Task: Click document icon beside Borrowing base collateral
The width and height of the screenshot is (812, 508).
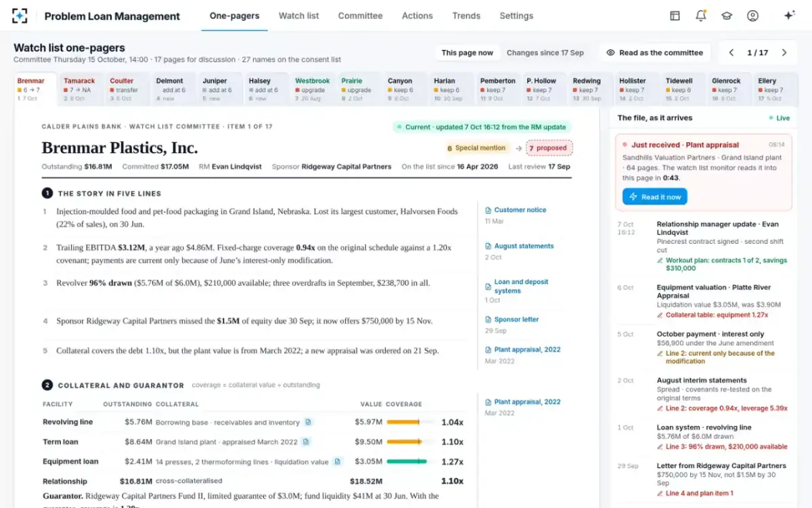Action: [x=308, y=422]
